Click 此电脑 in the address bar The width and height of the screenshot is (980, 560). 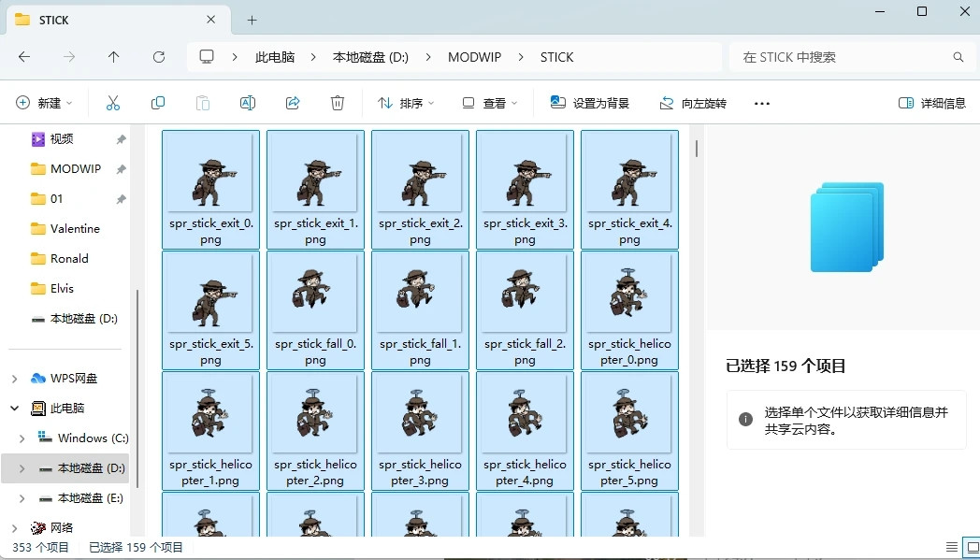pyautogui.click(x=274, y=57)
